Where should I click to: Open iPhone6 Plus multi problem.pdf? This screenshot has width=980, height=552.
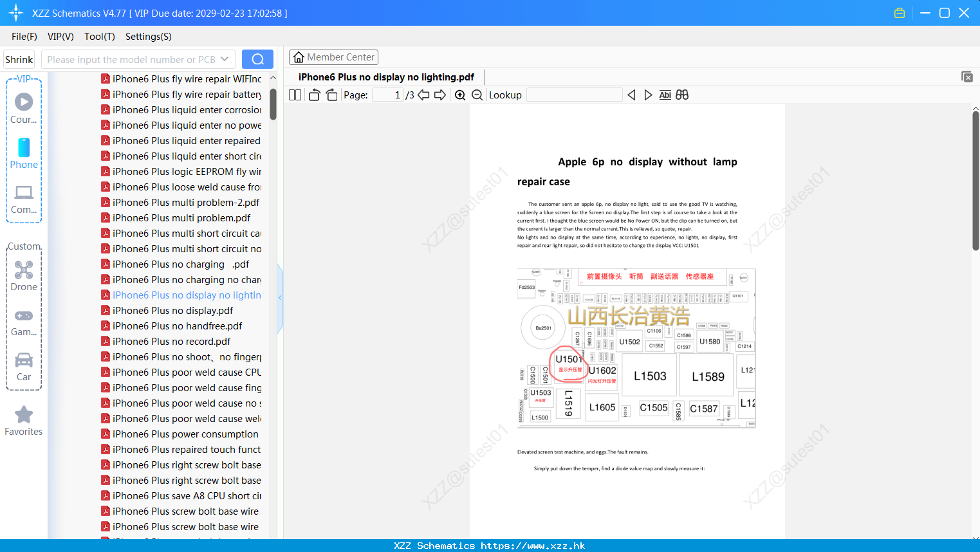176,218
